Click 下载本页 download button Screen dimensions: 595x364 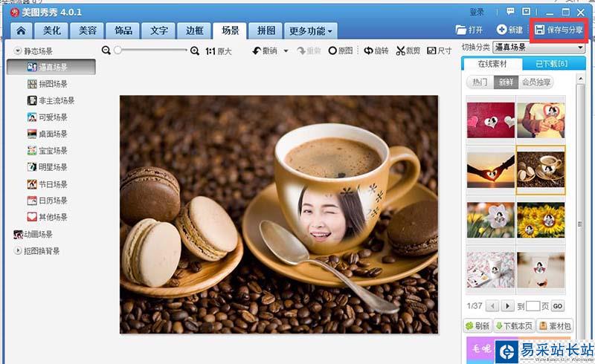coord(514,325)
